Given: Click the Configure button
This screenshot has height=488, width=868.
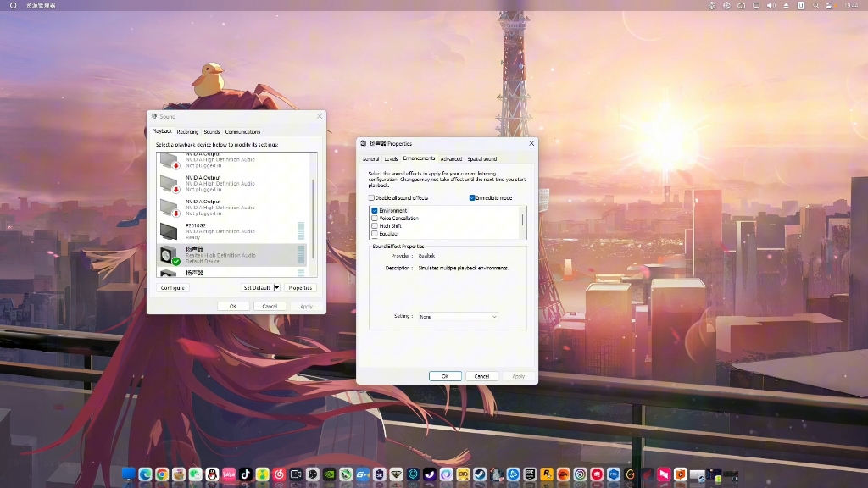Looking at the screenshot, I should (173, 288).
